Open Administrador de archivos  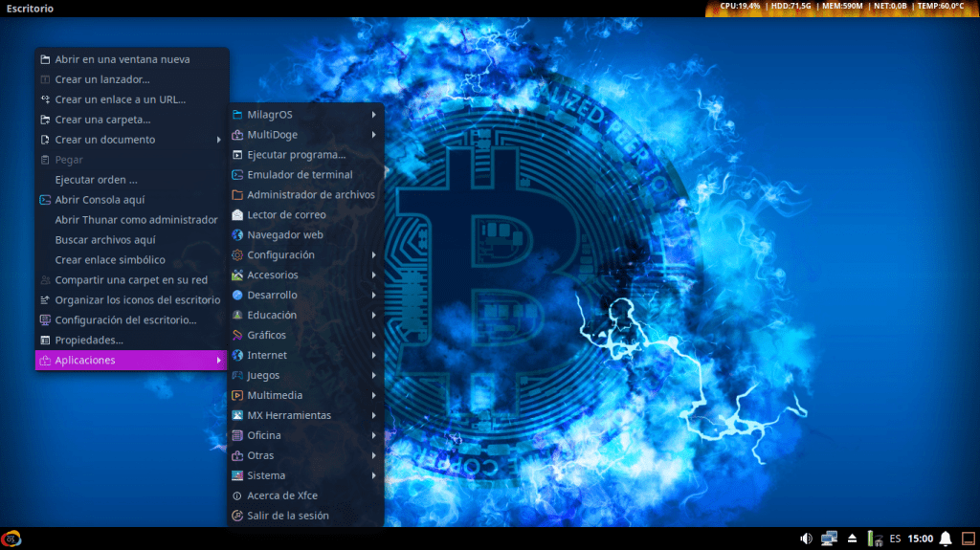tap(310, 195)
